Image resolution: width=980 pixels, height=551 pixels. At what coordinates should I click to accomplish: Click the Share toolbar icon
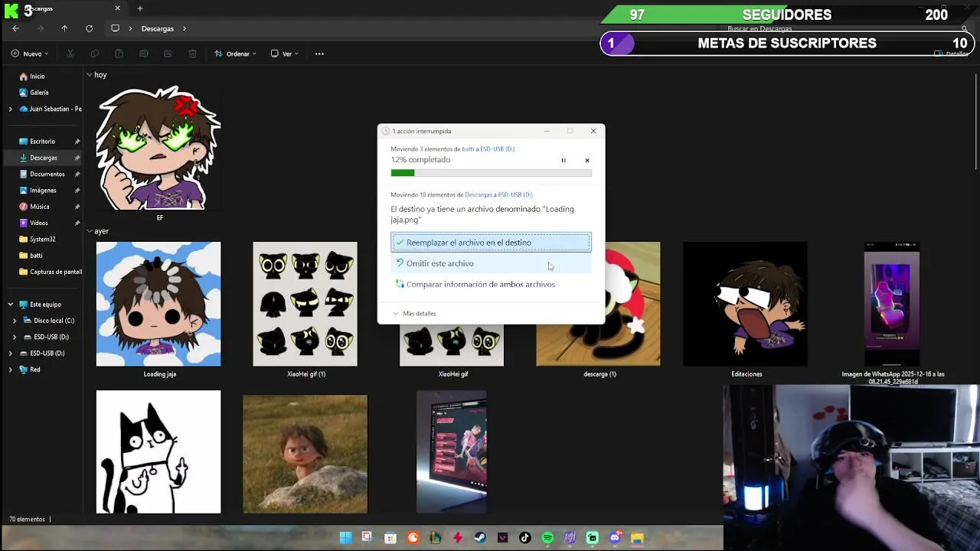coord(168,54)
